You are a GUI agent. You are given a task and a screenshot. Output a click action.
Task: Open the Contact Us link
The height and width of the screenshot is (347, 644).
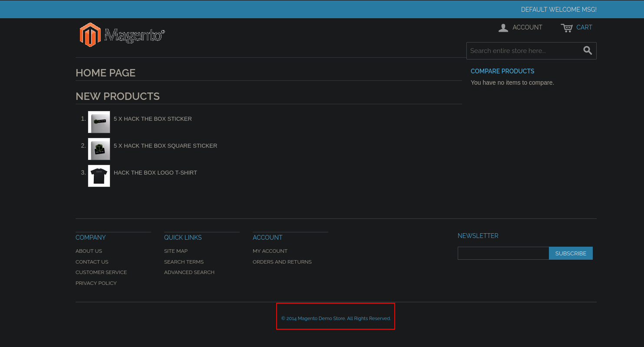pyautogui.click(x=92, y=262)
